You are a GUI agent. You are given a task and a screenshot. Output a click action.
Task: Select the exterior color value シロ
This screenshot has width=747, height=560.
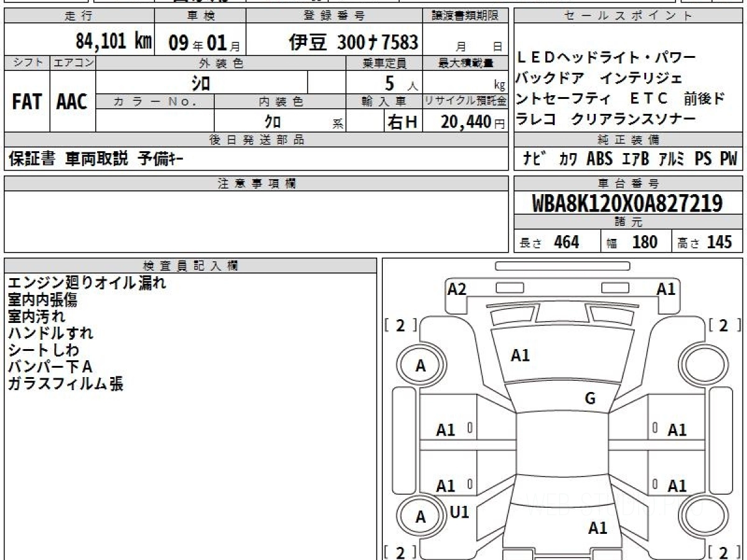click(201, 82)
